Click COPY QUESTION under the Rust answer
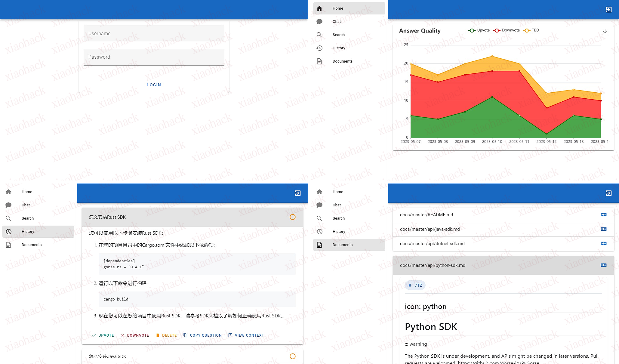The image size is (619, 364). [x=202, y=335]
